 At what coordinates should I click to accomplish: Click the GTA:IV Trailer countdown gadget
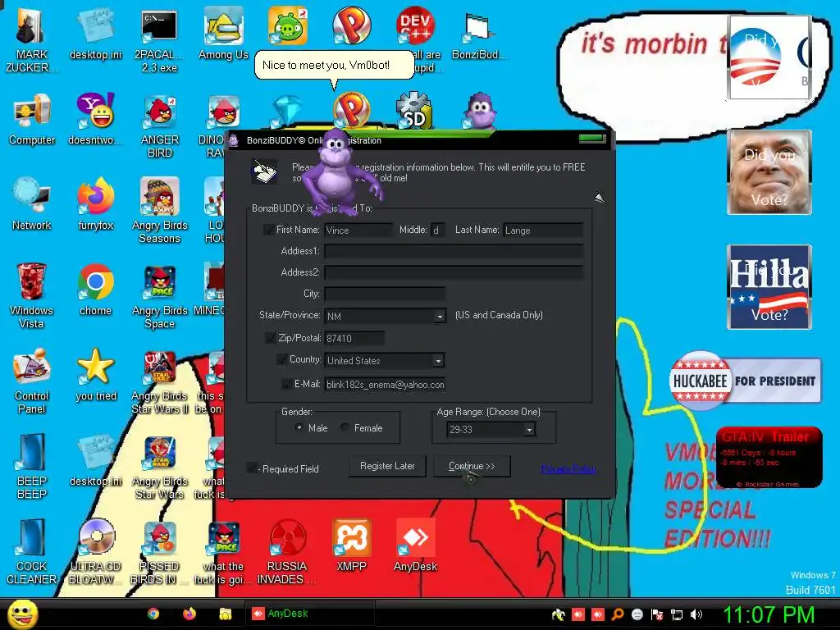[769, 458]
